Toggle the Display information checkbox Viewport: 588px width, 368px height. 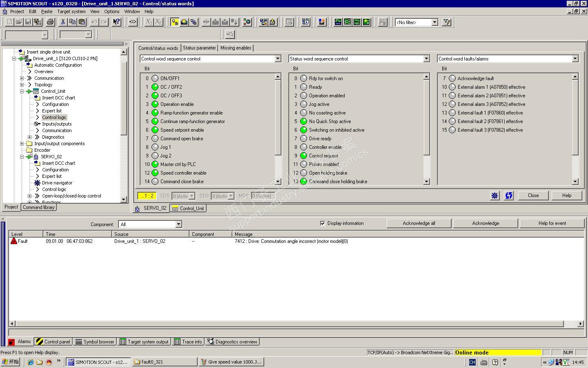tap(323, 223)
